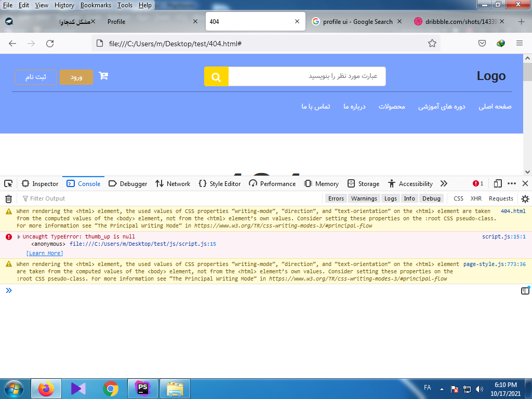The image size is (532, 399).
Task: Toggle the Logs filter in console
Action: pyautogui.click(x=391, y=198)
